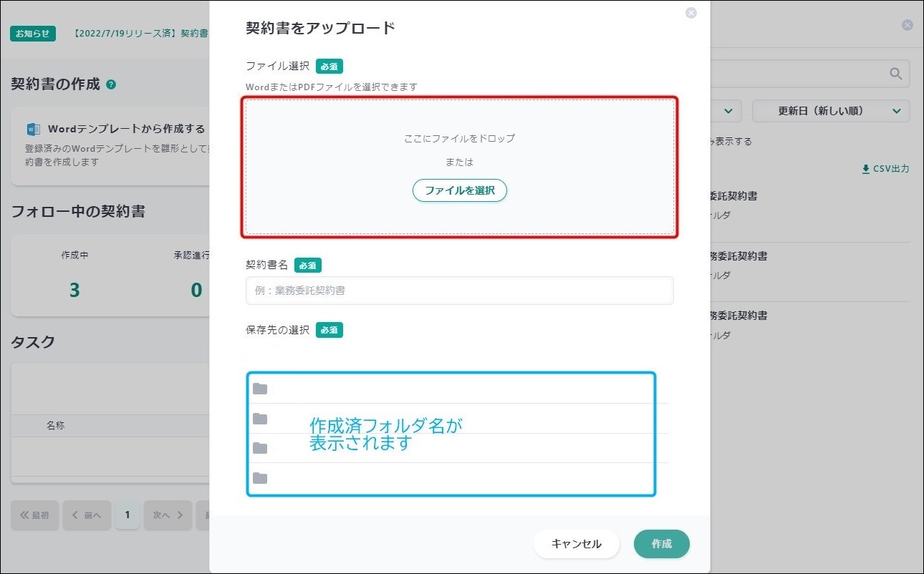Viewport: 924px width, 574px height.
Task: Open the 2022/7/19リリース済 notice link
Action: pos(141,34)
